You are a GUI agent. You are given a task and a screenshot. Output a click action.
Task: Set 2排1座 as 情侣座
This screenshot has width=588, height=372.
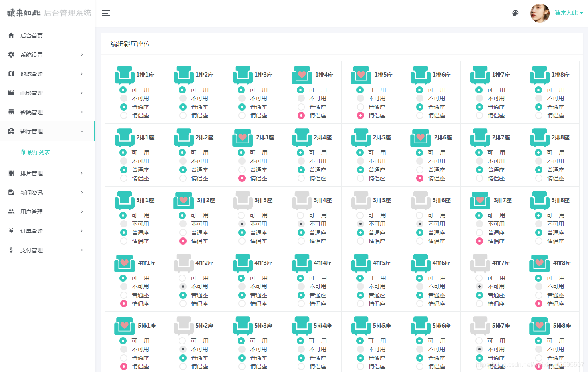click(x=124, y=178)
